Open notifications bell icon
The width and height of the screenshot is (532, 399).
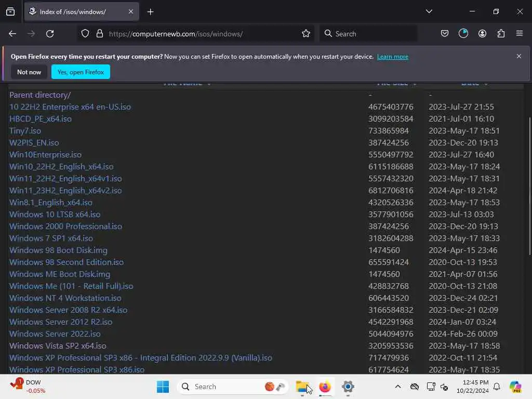[x=497, y=387]
